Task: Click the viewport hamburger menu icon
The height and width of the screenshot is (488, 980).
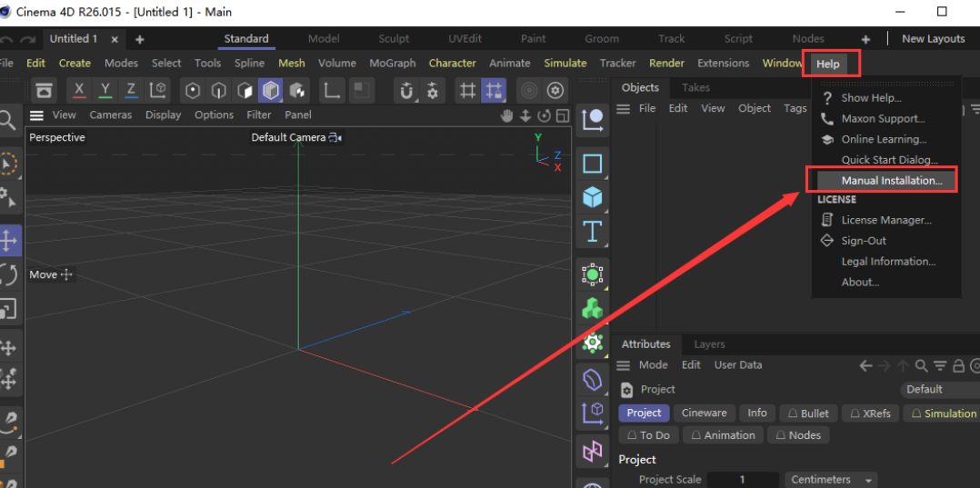Action: point(37,115)
